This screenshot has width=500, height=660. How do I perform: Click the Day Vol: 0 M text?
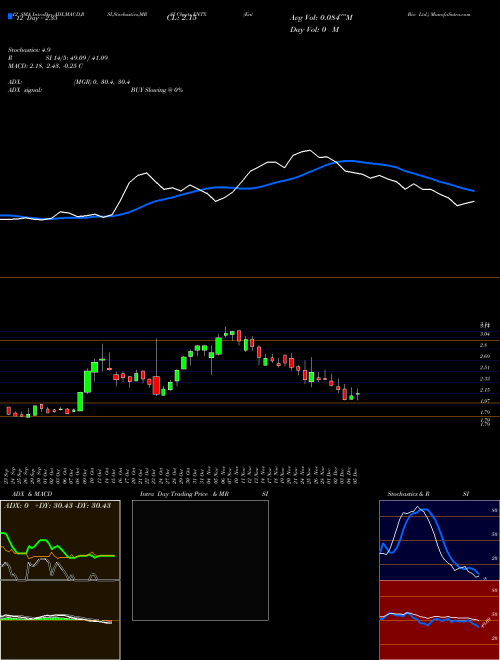[x=314, y=30]
